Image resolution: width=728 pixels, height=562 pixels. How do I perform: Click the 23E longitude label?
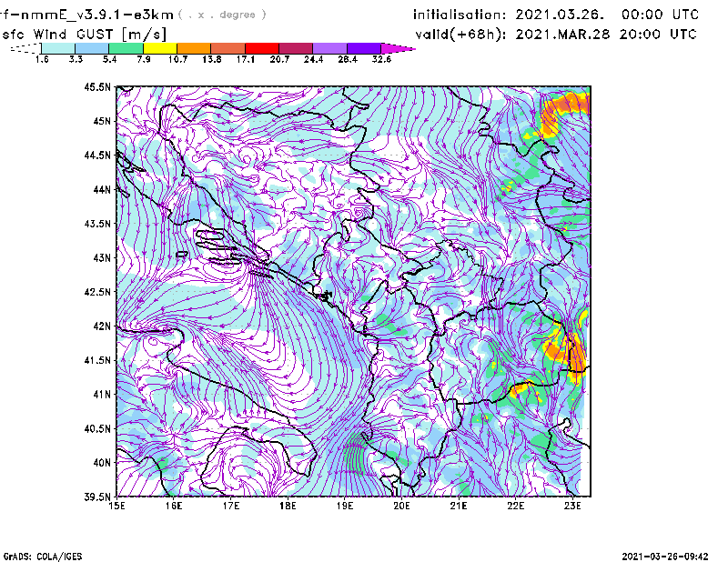(572, 506)
